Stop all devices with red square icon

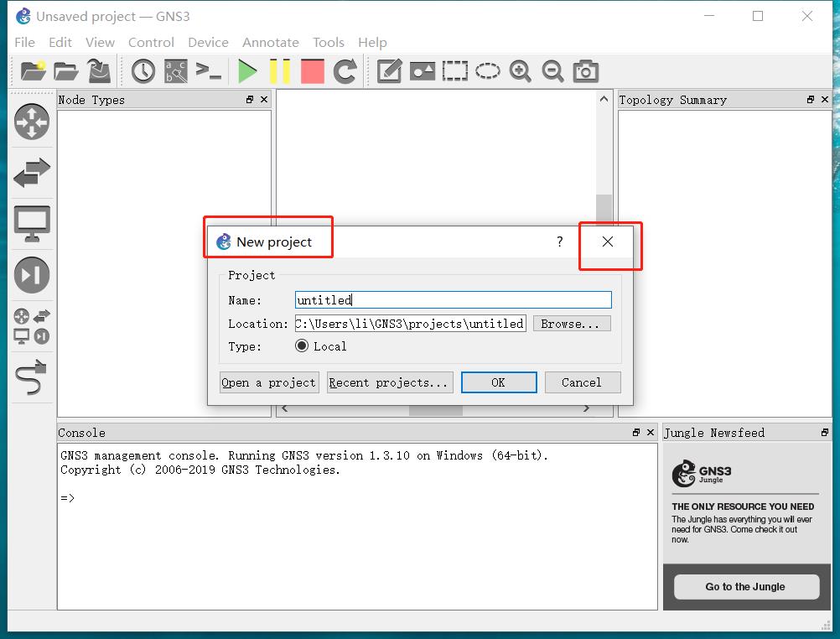click(x=313, y=71)
